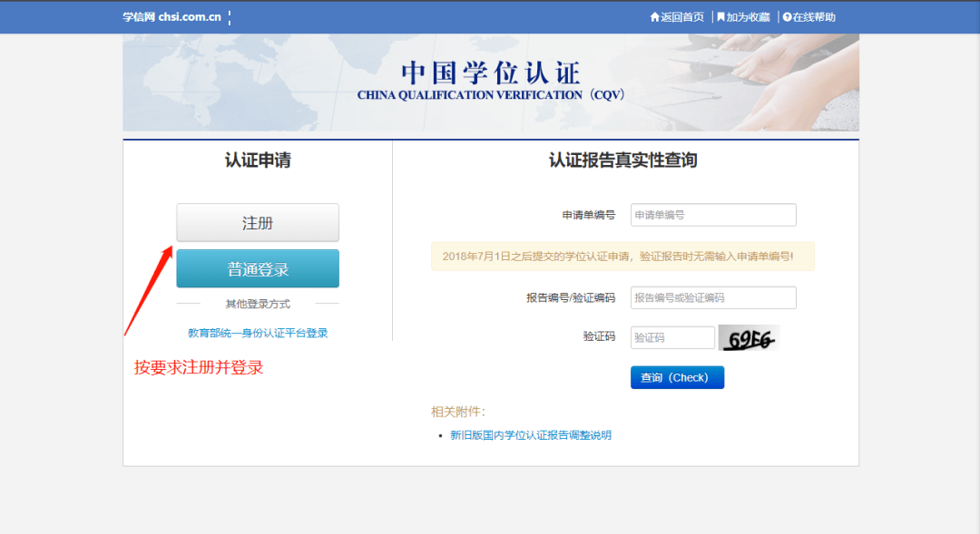The image size is (980, 534).
Task: Click the 学信网 chsi.com.cn logo
Action: [x=172, y=16]
